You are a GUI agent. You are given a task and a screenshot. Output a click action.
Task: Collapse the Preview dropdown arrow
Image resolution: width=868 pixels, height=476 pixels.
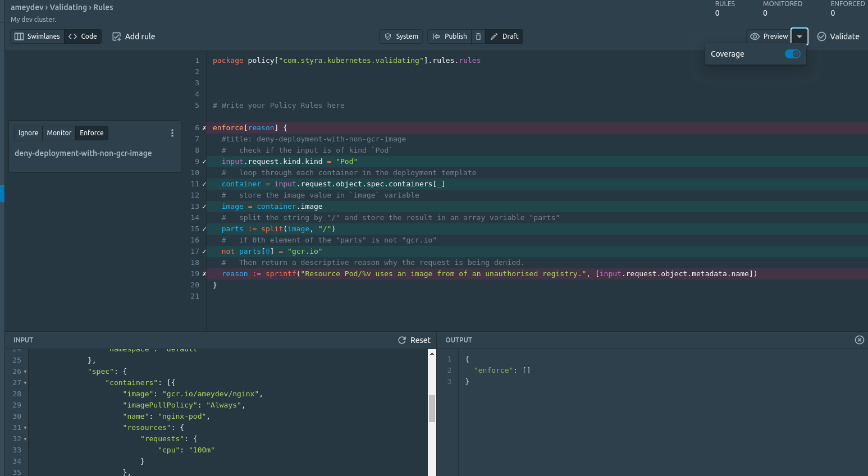pyautogui.click(x=800, y=36)
